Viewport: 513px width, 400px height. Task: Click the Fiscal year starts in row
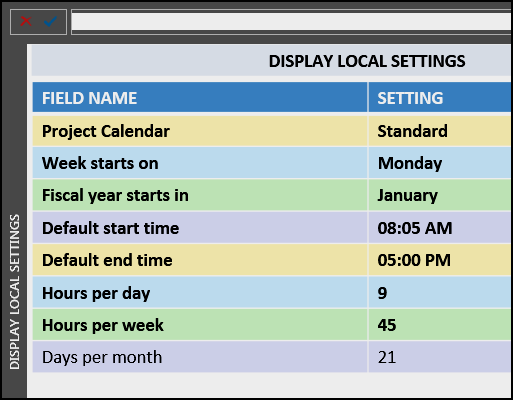[x=272, y=195]
